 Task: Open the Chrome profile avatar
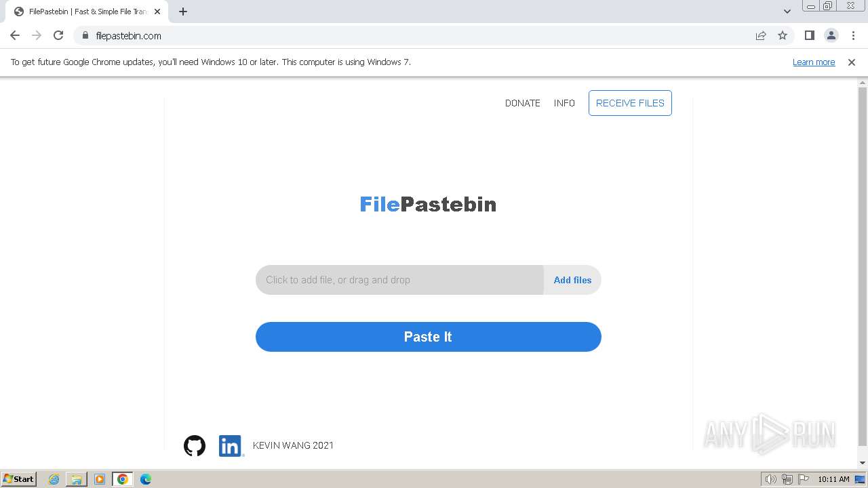pos(831,35)
